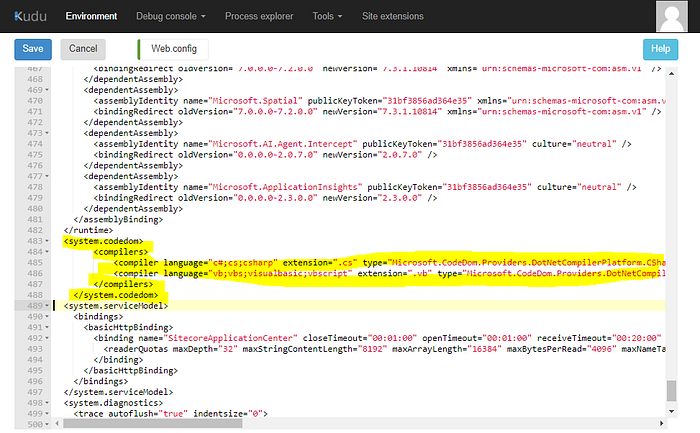Click the "Microsoft.ApplicationInsights" assembly name

285,187
